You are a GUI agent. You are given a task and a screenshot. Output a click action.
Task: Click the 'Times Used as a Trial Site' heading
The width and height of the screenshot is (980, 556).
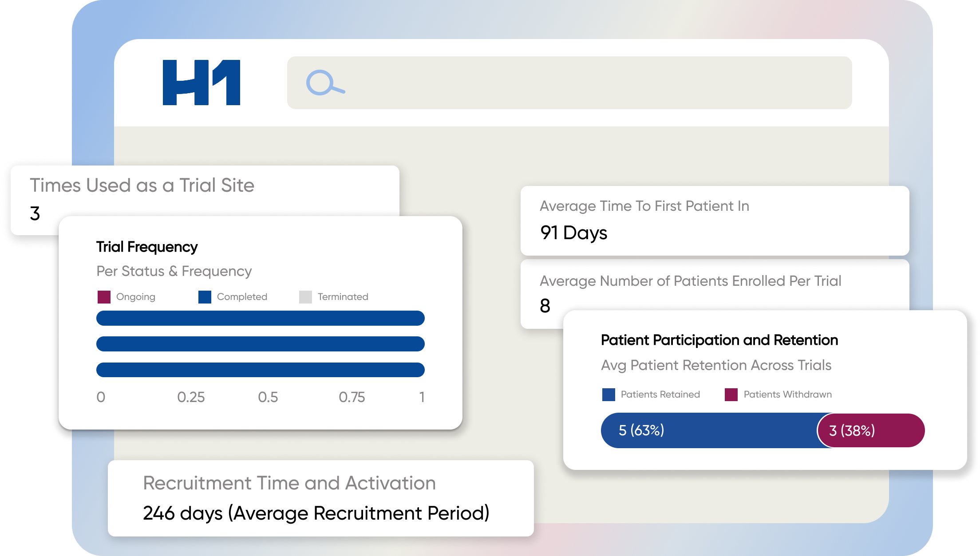tap(142, 185)
